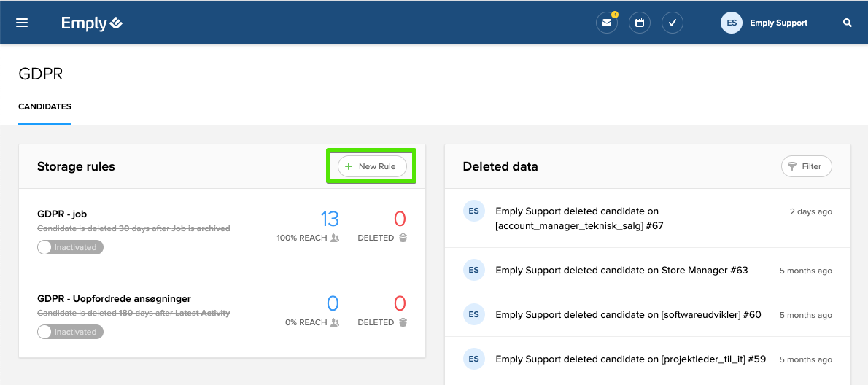868x385 pixels.
Task: Open the mail inbox icon
Action: tap(606, 23)
